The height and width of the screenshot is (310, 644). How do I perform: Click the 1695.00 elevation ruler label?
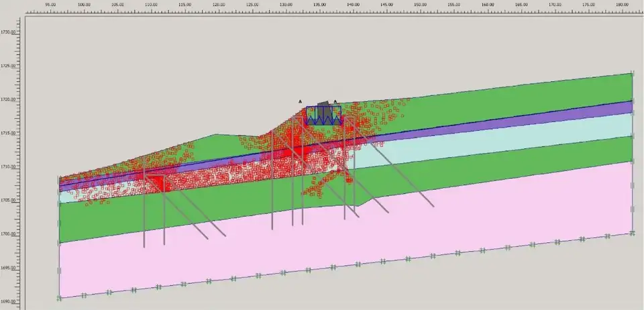(8, 268)
